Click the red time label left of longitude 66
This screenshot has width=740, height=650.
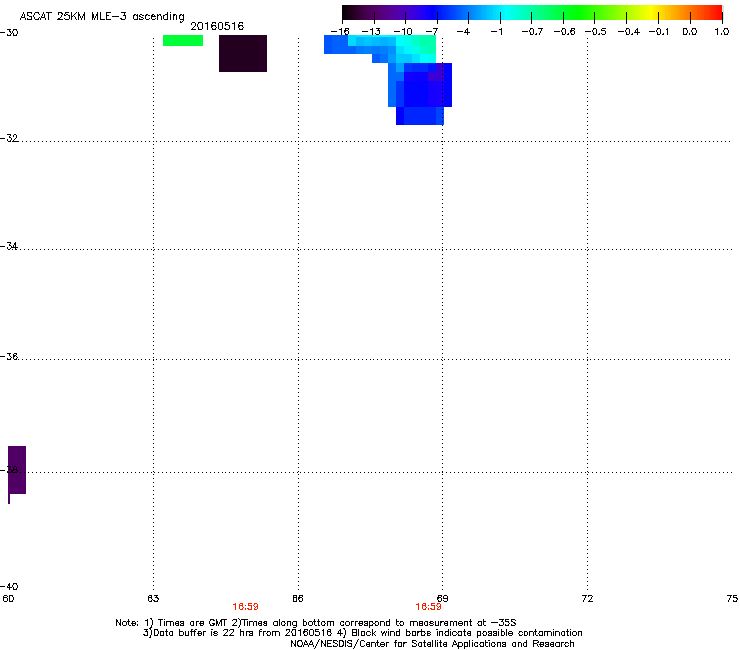click(245, 607)
